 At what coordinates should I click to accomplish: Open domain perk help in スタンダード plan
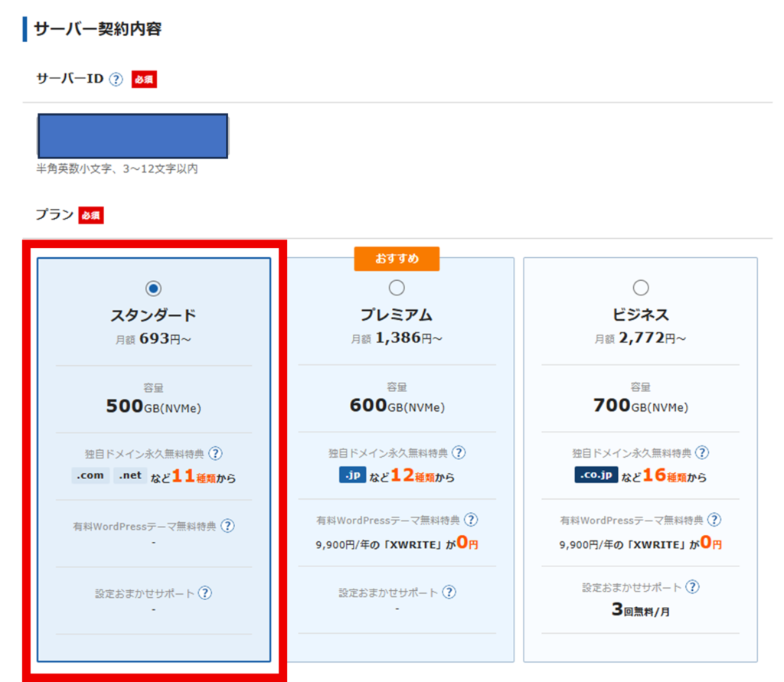pos(216,453)
